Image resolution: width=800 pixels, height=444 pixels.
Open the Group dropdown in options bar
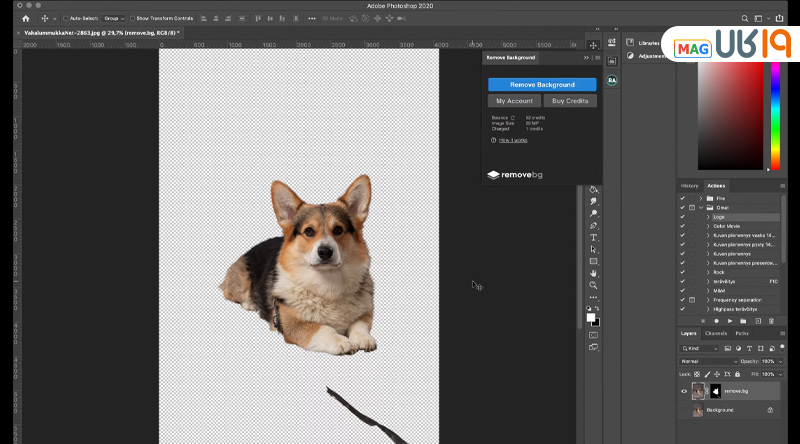[113, 18]
